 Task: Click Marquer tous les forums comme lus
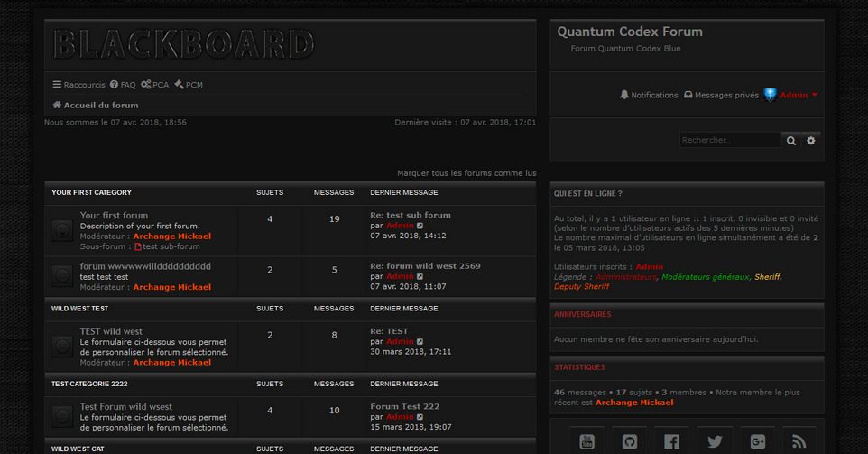tap(466, 173)
